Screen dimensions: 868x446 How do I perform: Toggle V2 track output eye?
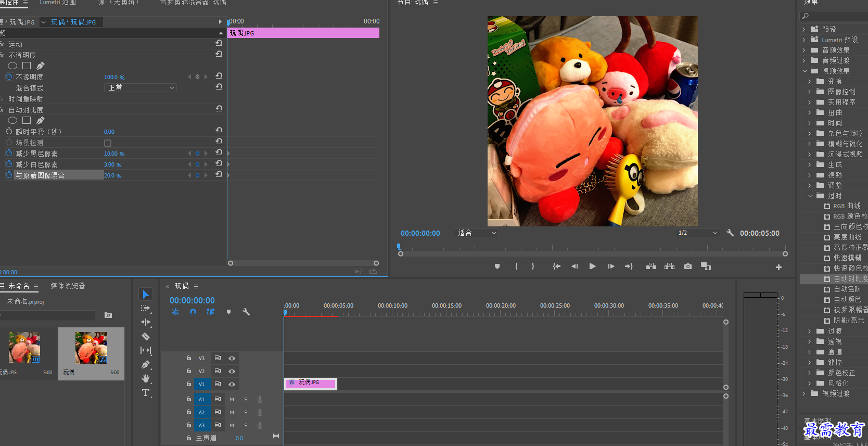[x=232, y=371]
